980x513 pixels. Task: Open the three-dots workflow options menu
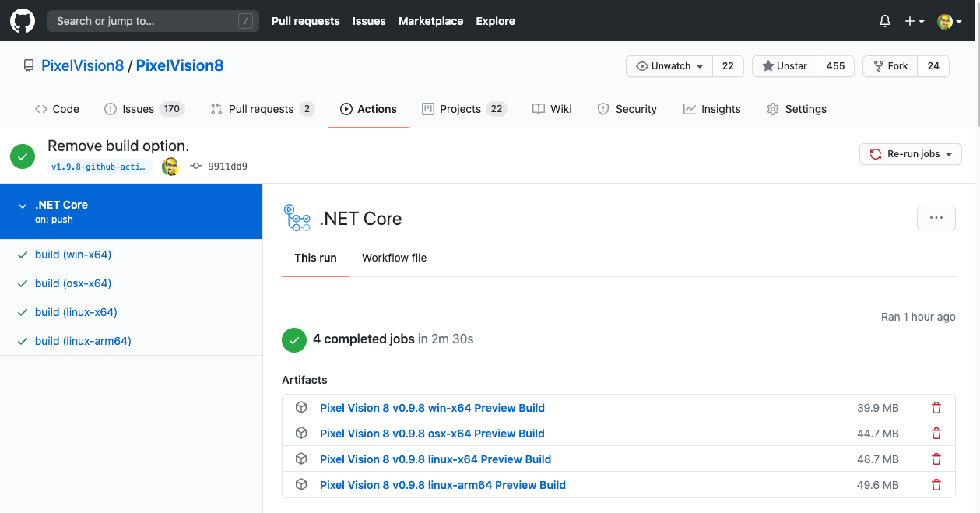tap(936, 218)
